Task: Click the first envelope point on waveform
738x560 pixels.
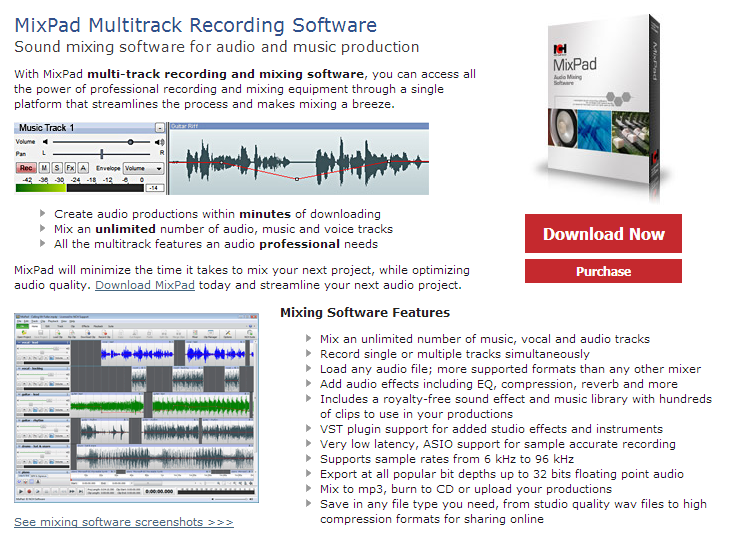Action: click(x=221, y=162)
